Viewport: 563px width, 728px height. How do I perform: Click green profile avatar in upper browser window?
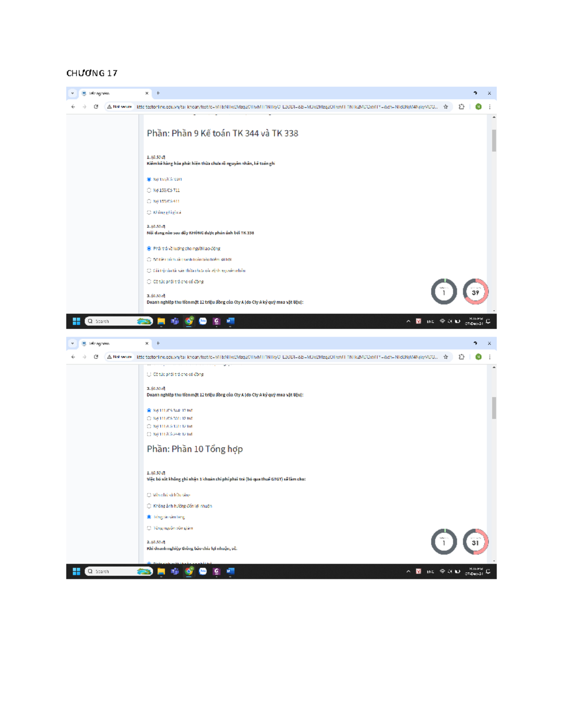pyautogui.click(x=479, y=107)
